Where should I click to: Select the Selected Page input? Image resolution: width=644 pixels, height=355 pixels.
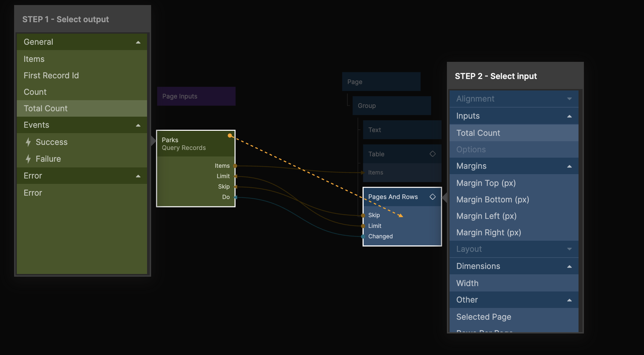[484, 317]
